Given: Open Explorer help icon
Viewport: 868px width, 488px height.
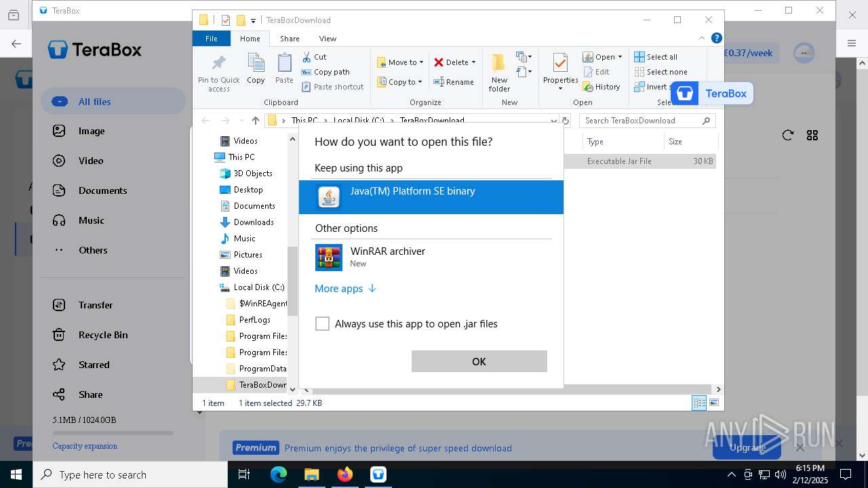Looking at the screenshot, I should click(x=717, y=38).
